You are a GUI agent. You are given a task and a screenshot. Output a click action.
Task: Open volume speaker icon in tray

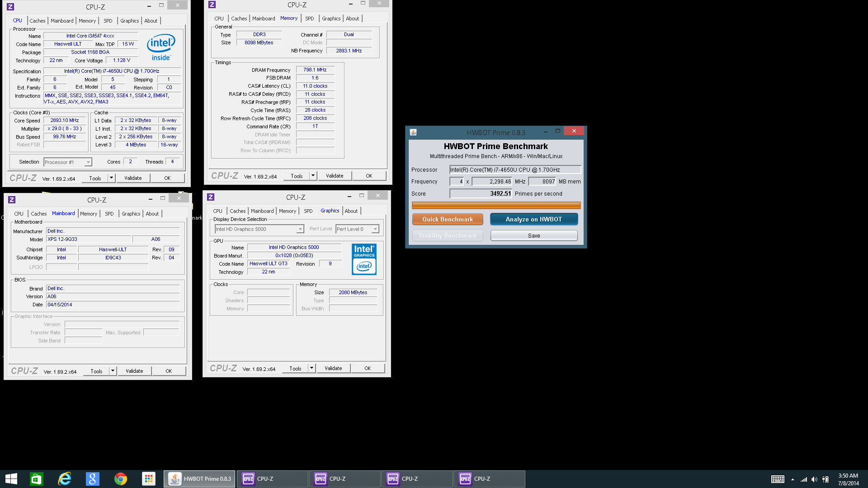coord(814,479)
